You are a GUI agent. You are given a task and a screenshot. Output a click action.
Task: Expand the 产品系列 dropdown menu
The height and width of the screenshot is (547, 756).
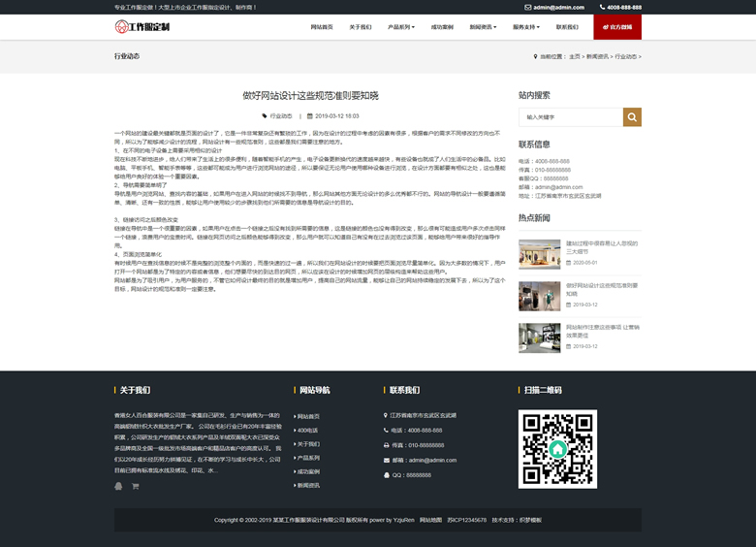pyautogui.click(x=400, y=27)
